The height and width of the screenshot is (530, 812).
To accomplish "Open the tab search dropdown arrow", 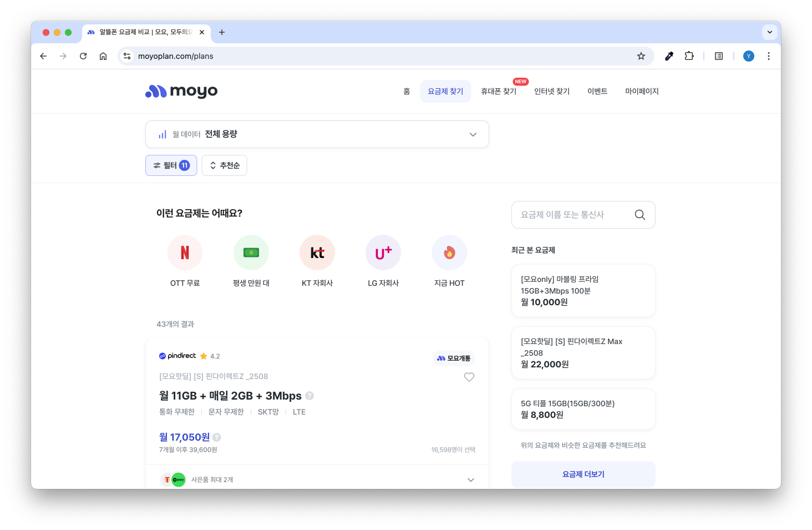I will (770, 32).
